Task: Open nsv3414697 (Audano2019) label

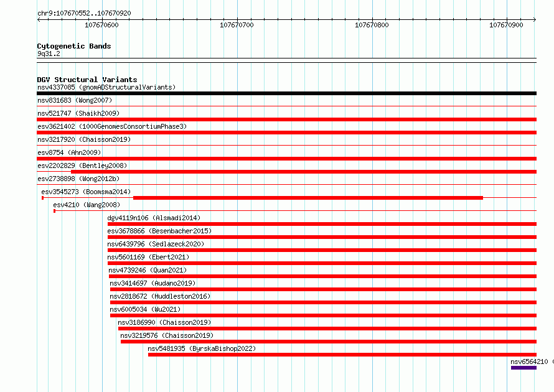Action: pyautogui.click(x=153, y=283)
